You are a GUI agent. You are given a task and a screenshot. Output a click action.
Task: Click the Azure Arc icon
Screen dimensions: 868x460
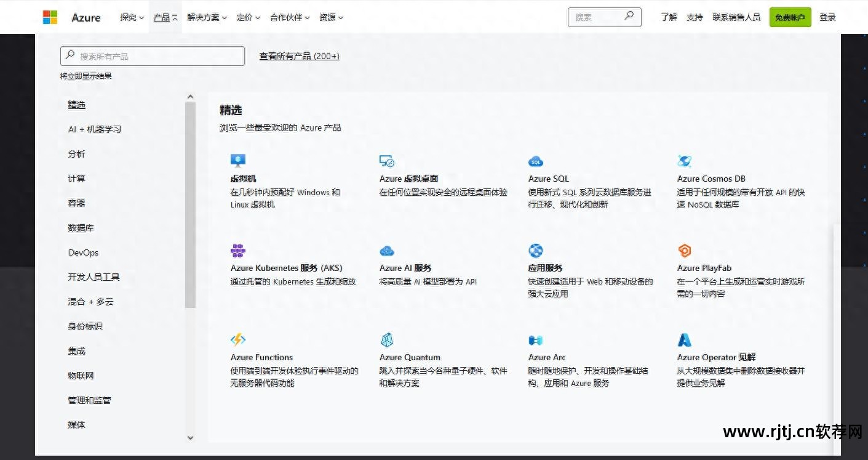pos(535,339)
